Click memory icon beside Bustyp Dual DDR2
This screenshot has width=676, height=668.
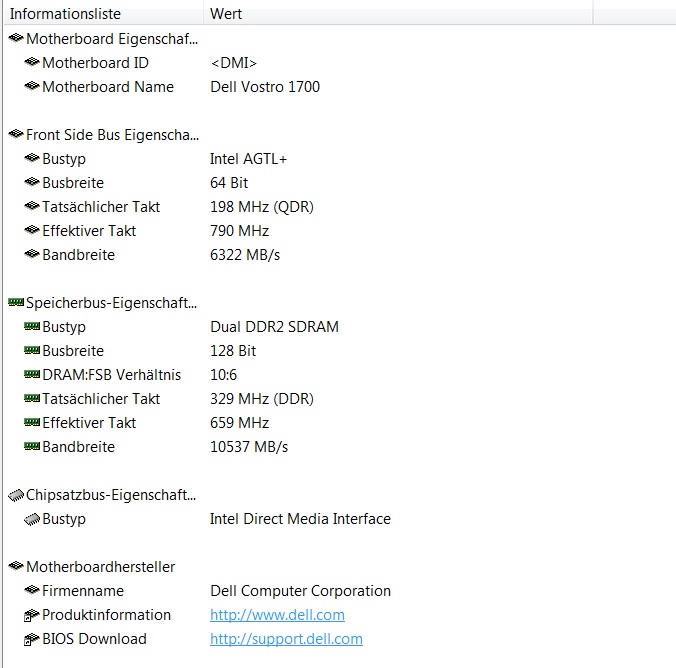[x=32, y=326]
